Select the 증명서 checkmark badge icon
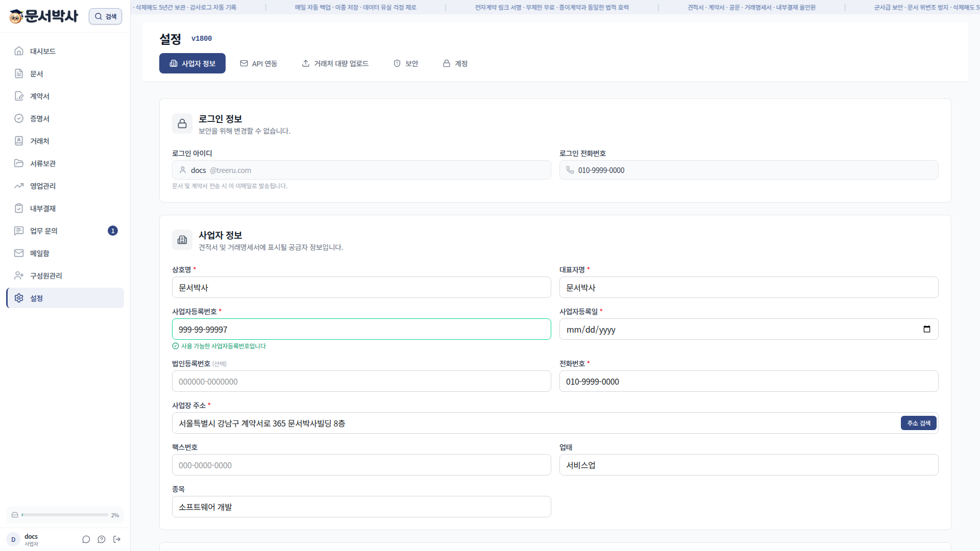 point(19,118)
